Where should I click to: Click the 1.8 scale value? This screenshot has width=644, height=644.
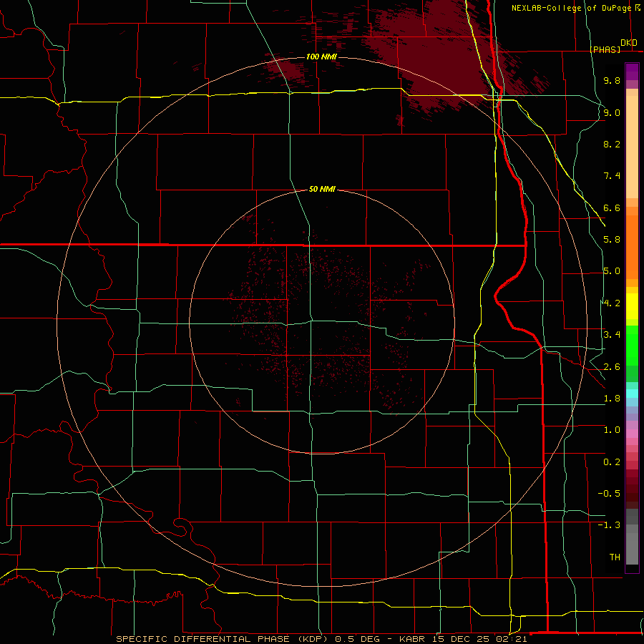pyautogui.click(x=612, y=399)
